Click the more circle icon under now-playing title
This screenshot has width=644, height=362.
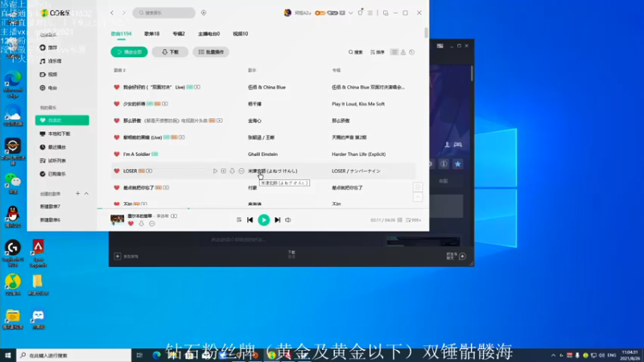[x=152, y=224]
